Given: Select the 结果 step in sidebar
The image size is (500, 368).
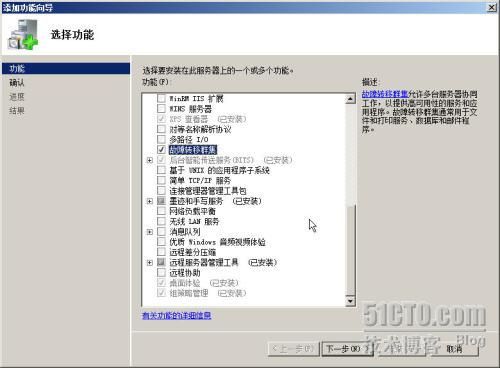Looking at the screenshot, I should coord(17,111).
